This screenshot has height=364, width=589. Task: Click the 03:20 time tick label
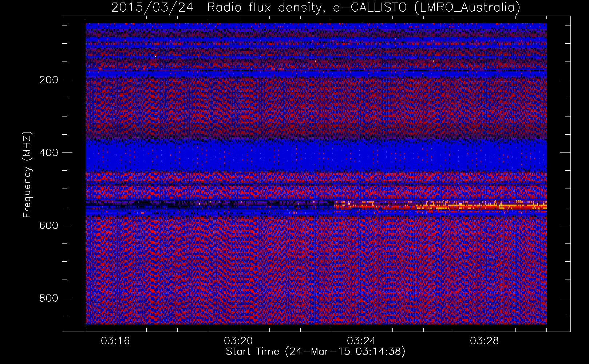click(238, 341)
